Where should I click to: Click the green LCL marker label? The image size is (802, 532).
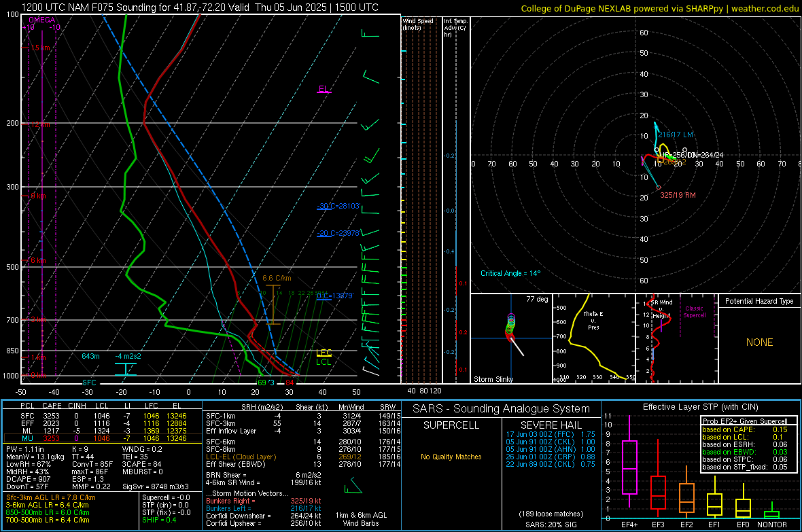click(324, 361)
